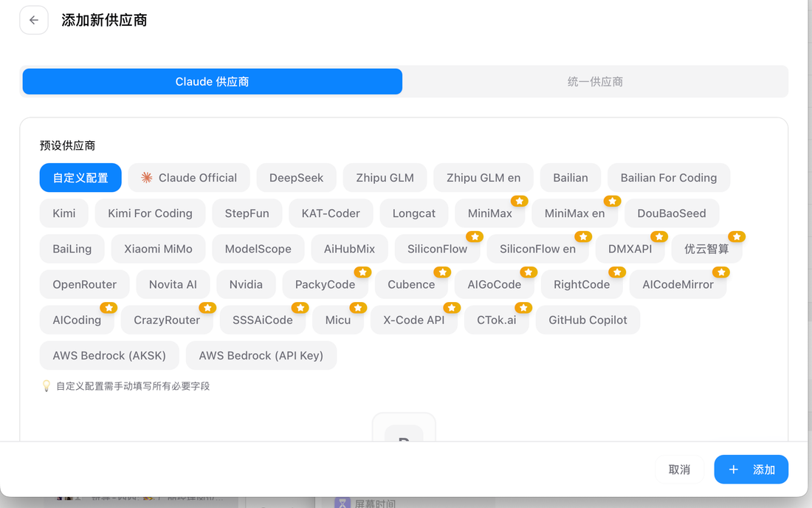812x508 pixels.
Task: Click the 取消 button
Action: [x=679, y=470]
